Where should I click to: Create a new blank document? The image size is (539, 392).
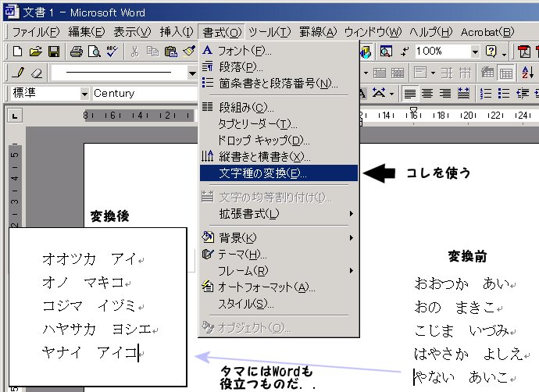click(x=17, y=52)
